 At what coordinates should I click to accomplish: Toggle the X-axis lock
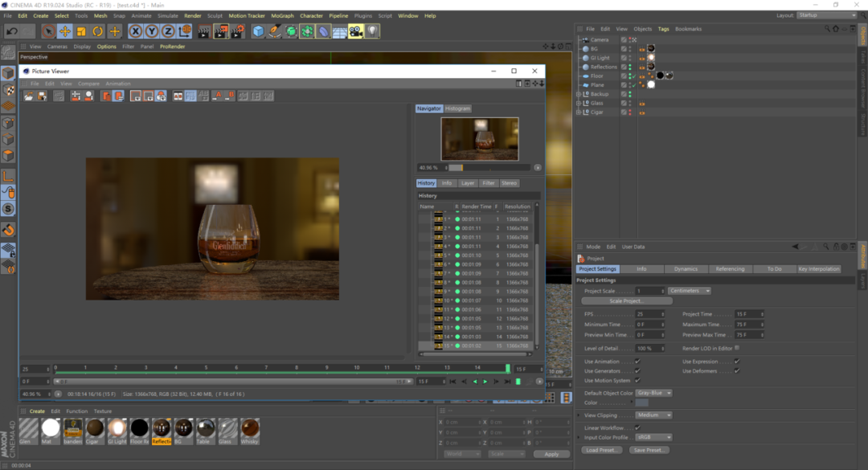(135, 31)
